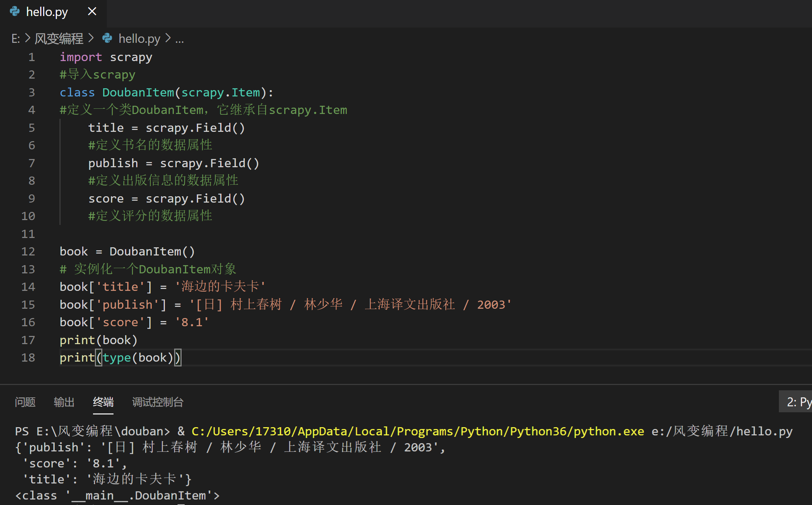Click the E: drive breadcrumb
Image resolution: width=812 pixels, height=505 pixels.
[x=16, y=38]
